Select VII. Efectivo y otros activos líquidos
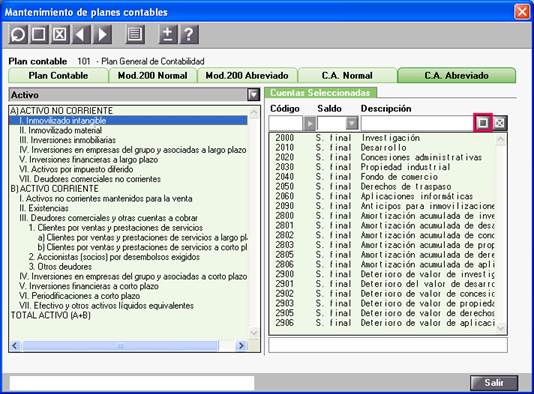This screenshot has width=534, height=394. click(x=106, y=305)
